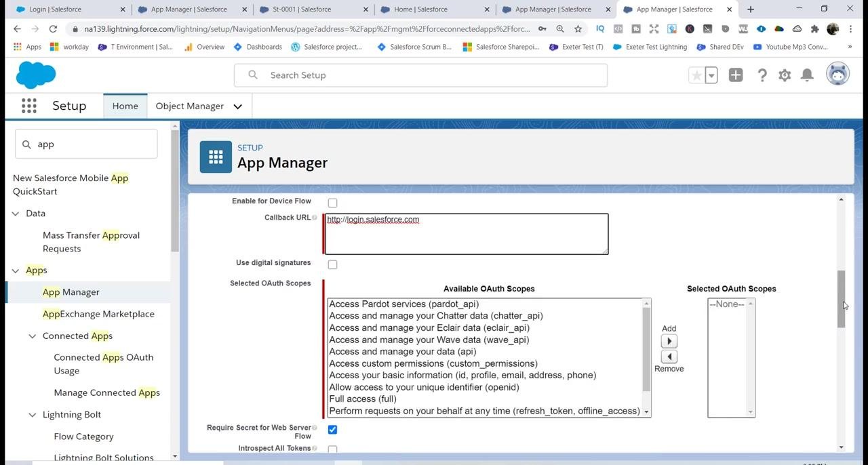Open App Manager in setup tree
This screenshot has height=465, width=868.
click(71, 292)
